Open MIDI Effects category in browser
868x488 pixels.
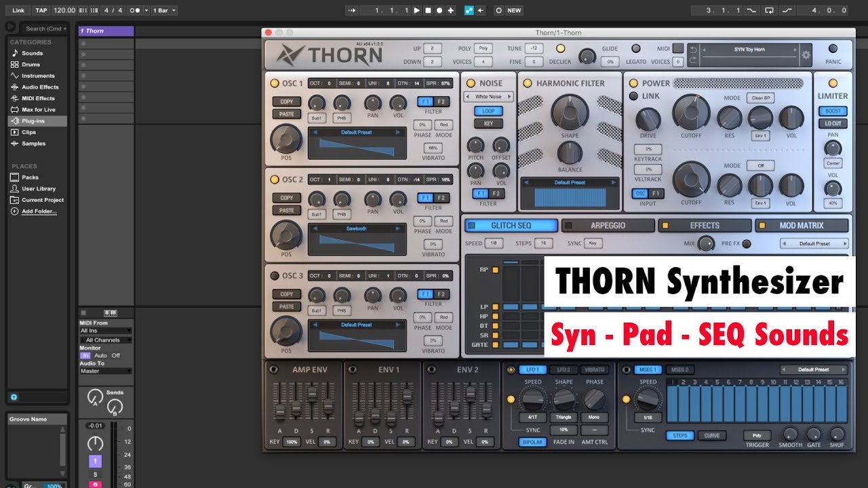pos(38,98)
